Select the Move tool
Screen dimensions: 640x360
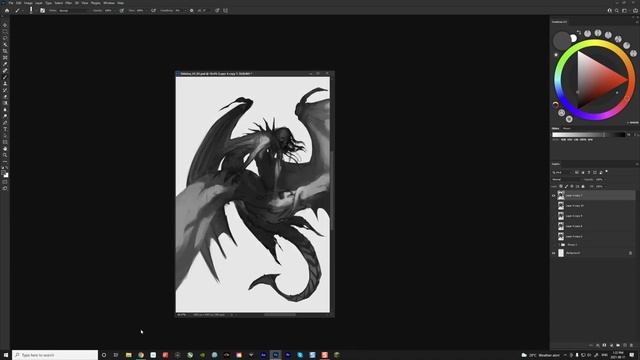tap(5, 25)
